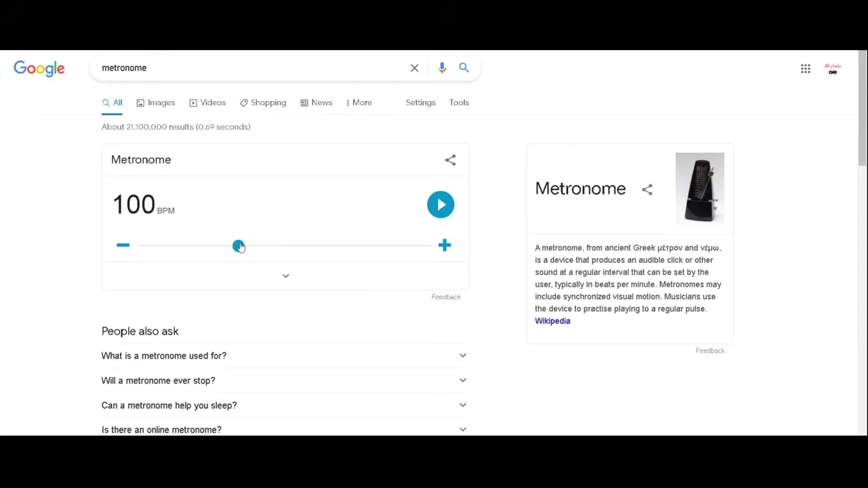
Task: Click the search input containing metronome
Action: pos(251,68)
